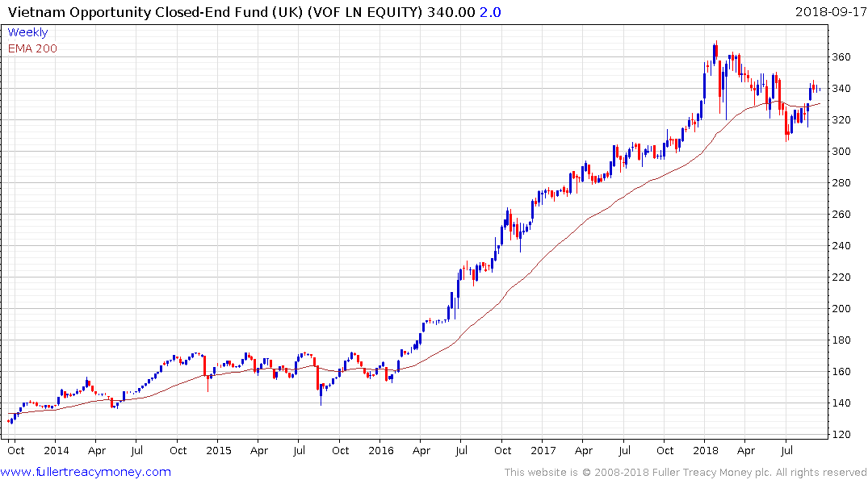Click the 240 price axis label
Viewport: 868px width, 484px height.
tap(841, 245)
